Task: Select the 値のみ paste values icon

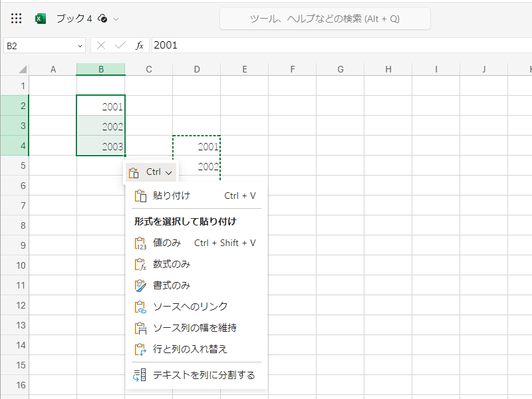Action: pos(140,242)
